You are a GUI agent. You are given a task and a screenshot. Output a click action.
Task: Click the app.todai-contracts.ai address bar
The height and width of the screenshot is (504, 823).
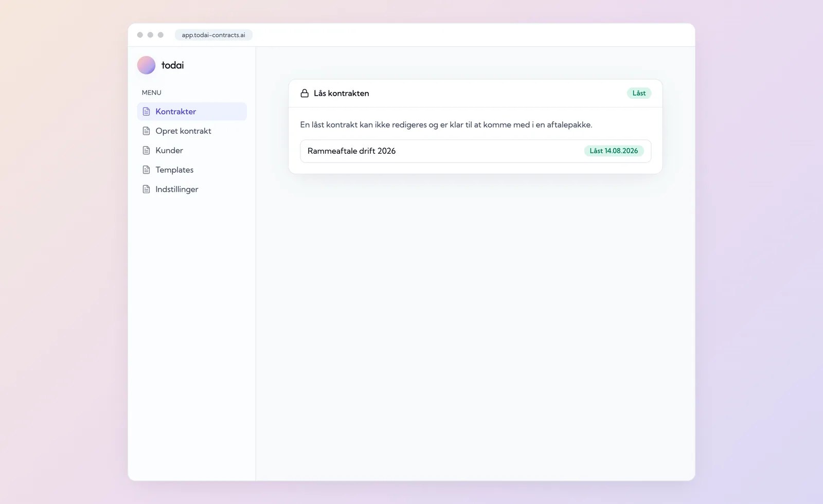click(213, 35)
